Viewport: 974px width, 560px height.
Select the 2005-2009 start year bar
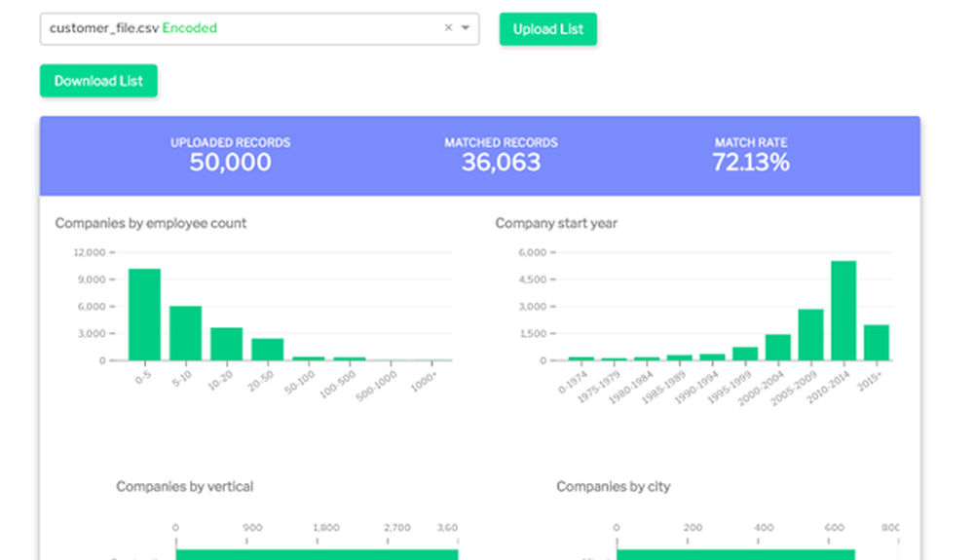pos(810,335)
